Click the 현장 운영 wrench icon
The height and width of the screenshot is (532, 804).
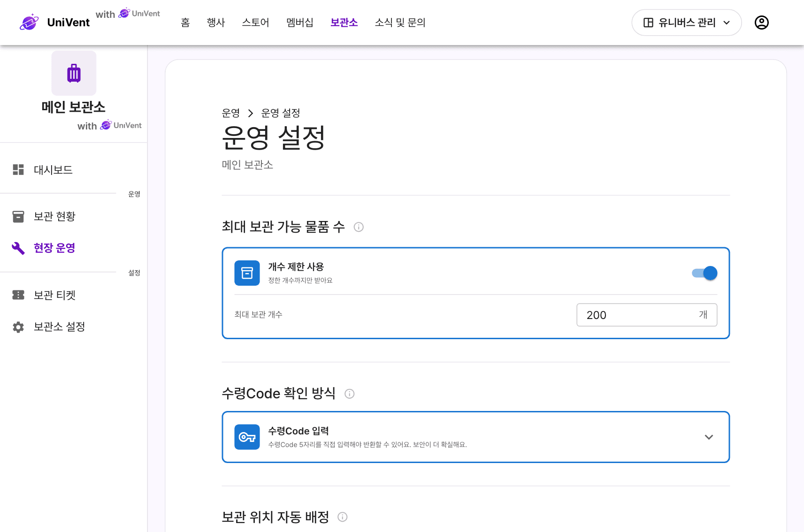[18, 248]
